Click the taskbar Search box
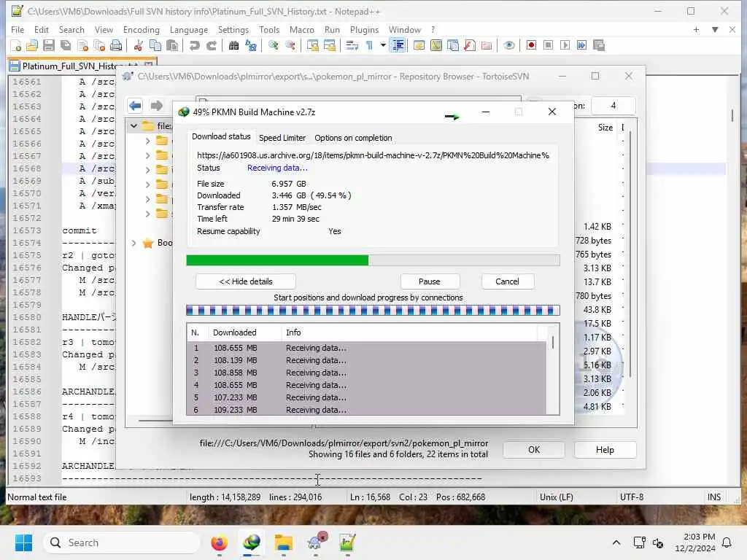The image size is (747, 560). [122, 542]
